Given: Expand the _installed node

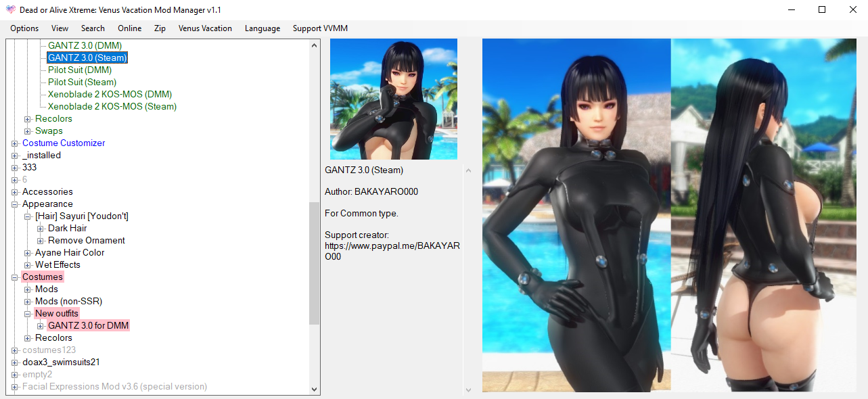Looking at the screenshot, I should (x=15, y=156).
